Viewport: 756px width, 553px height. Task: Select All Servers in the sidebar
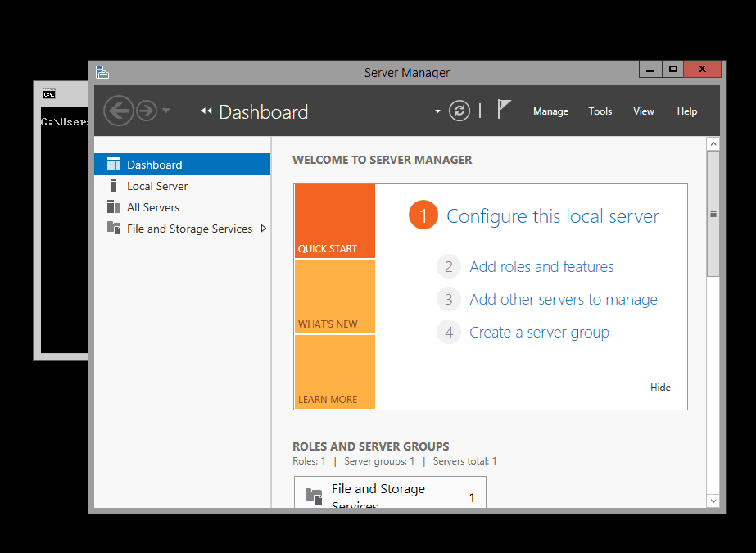[x=183, y=207]
